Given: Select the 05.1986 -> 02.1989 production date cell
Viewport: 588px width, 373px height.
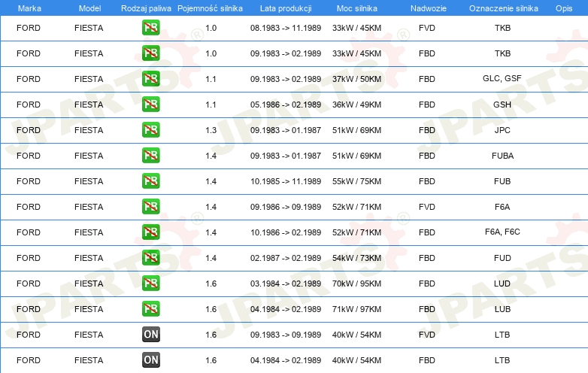Looking at the screenshot, I should pyautogui.click(x=285, y=105).
